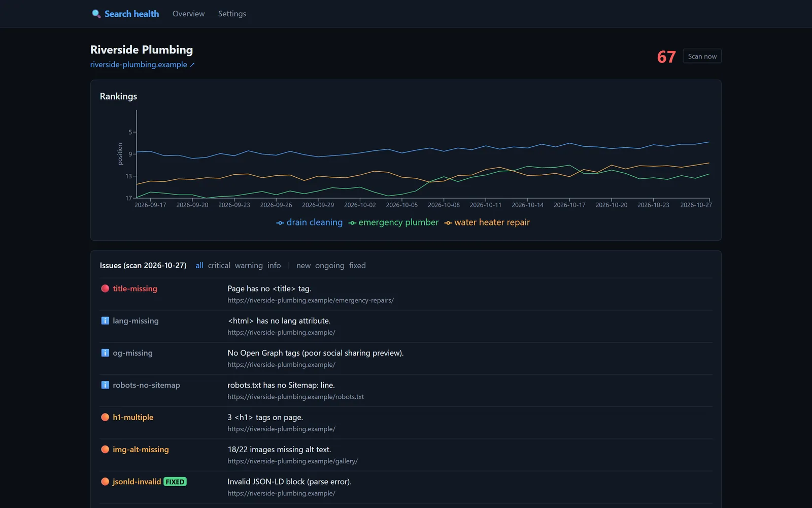Open the img-alt-missing issue
This screenshot has width=812, height=508.
[141, 450]
